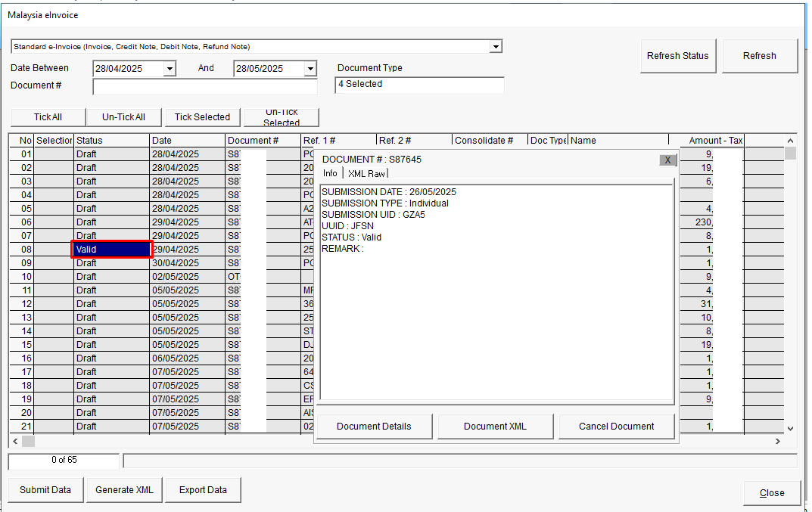Screen dimensions: 812x512
Task: Tick all rows with Tick All
Action: pyautogui.click(x=48, y=117)
